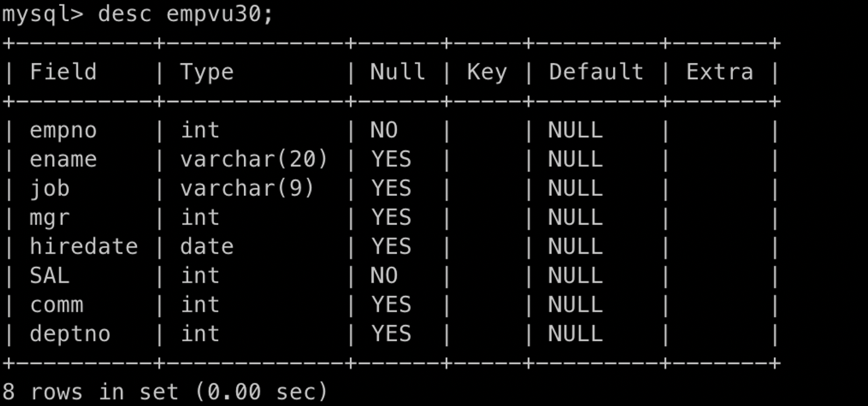Click the Null column header

coord(398,72)
